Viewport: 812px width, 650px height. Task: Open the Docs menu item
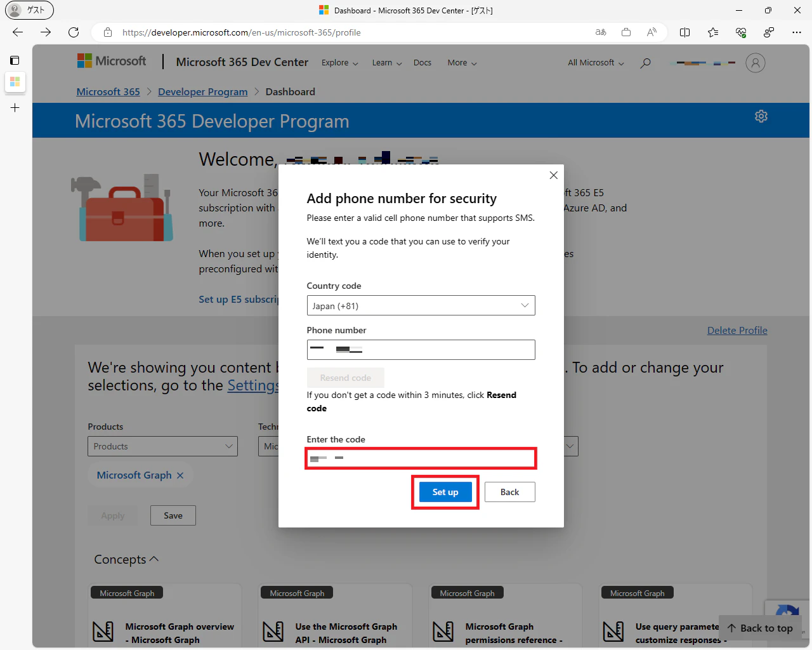[x=422, y=63]
